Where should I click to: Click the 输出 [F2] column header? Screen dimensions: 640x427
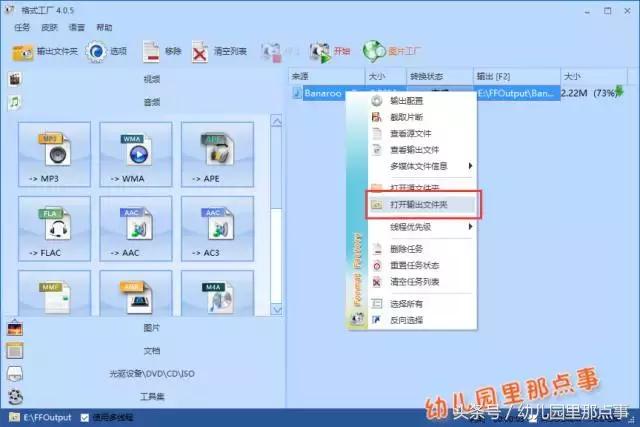point(516,76)
